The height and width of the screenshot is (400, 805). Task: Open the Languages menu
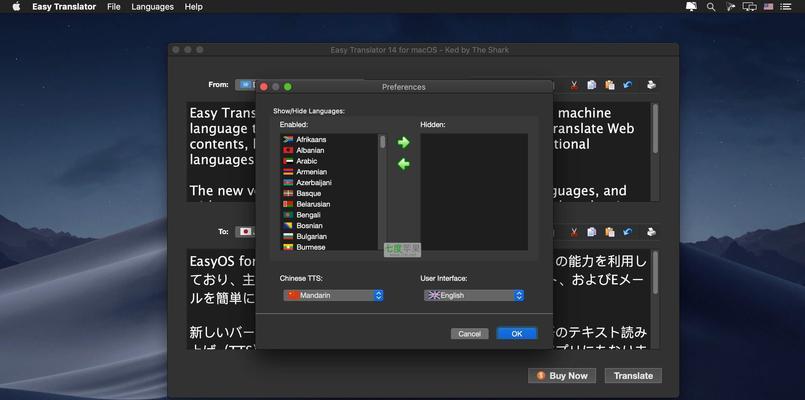tap(152, 7)
